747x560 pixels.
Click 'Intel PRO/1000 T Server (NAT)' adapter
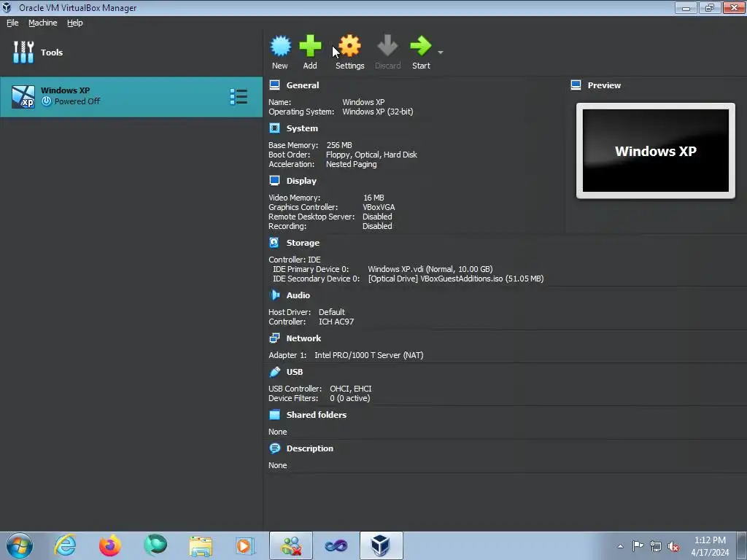click(x=368, y=355)
